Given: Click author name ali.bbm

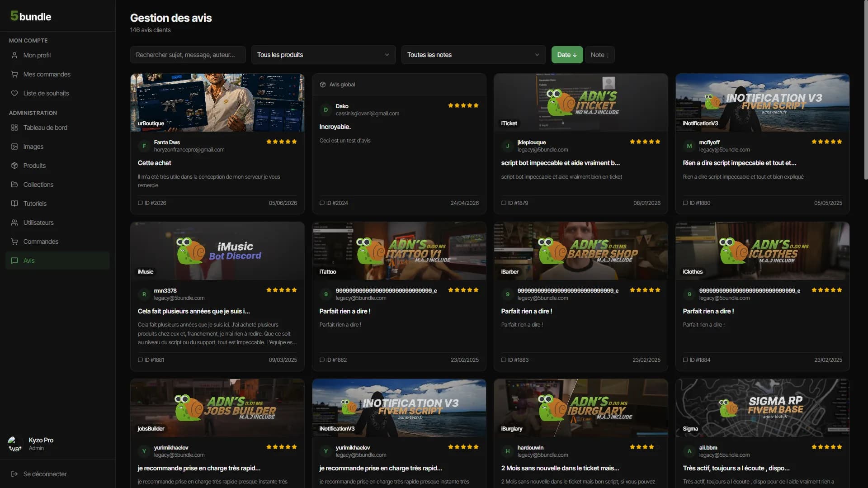Looking at the screenshot, I should click(708, 448).
